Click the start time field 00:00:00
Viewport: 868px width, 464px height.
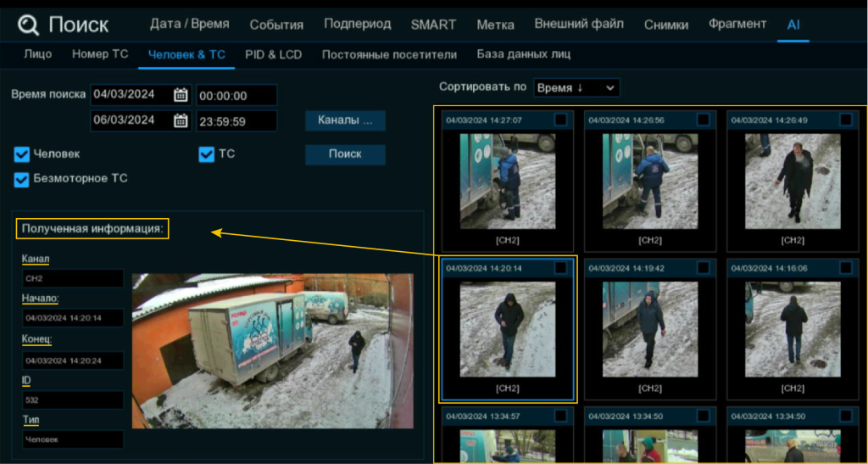(236, 95)
